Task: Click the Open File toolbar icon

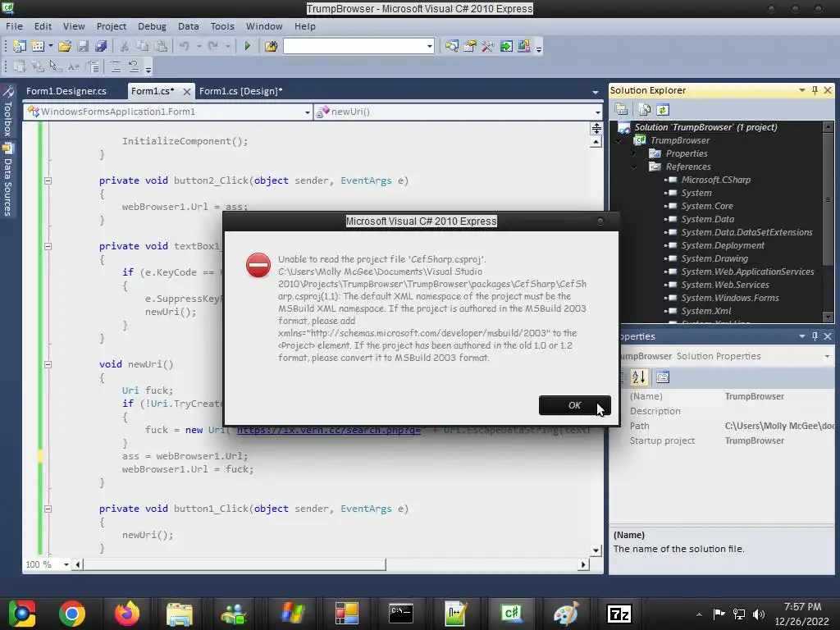Action: pyautogui.click(x=65, y=46)
